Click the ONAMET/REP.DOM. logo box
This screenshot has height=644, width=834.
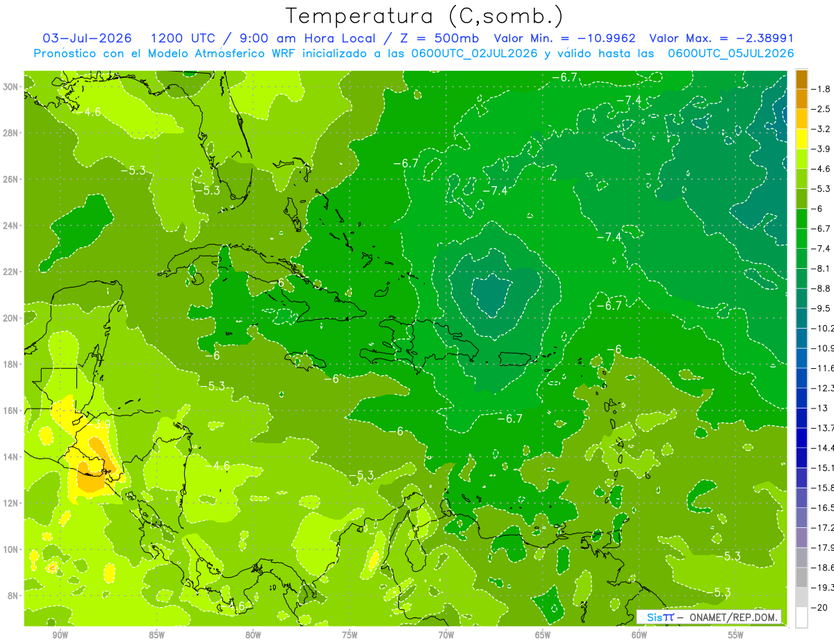click(709, 617)
